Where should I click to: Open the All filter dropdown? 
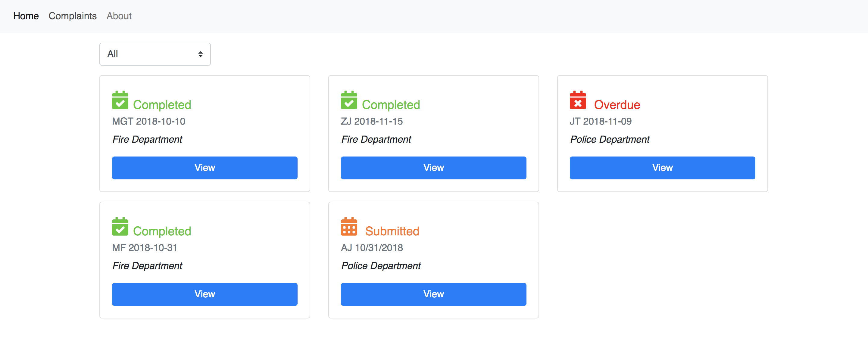tap(155, 54)
